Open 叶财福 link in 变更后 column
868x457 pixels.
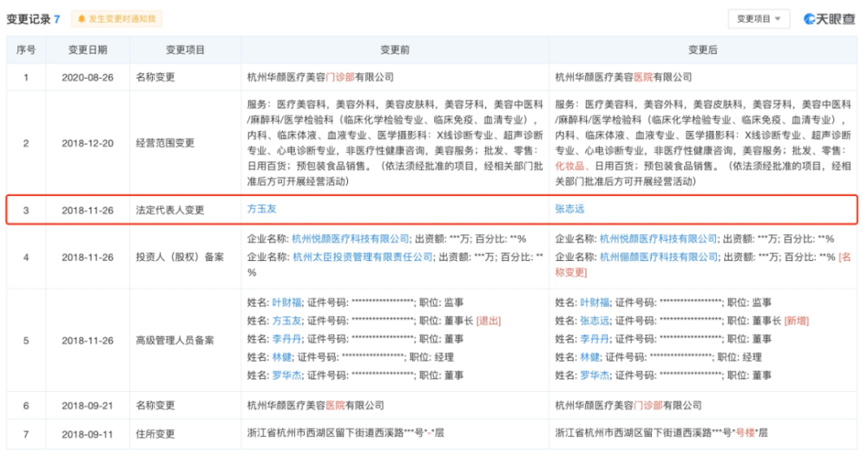click(x=595, y=303)
